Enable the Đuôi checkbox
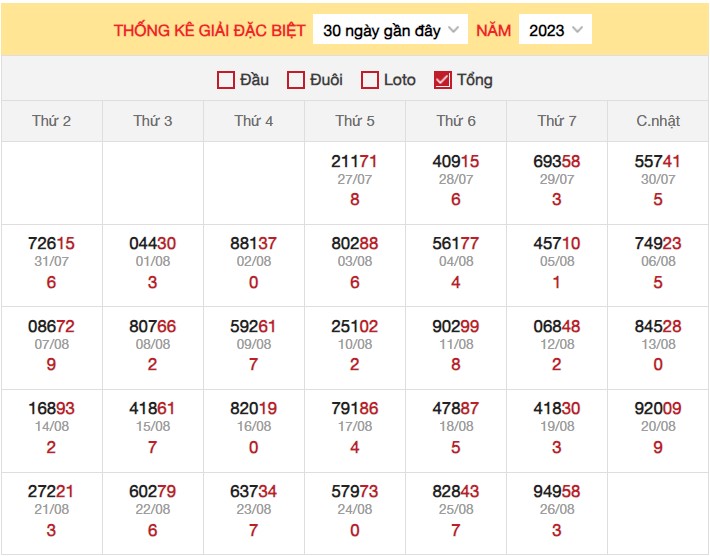This screenshot has height=556, width=710. click(296, 80)
